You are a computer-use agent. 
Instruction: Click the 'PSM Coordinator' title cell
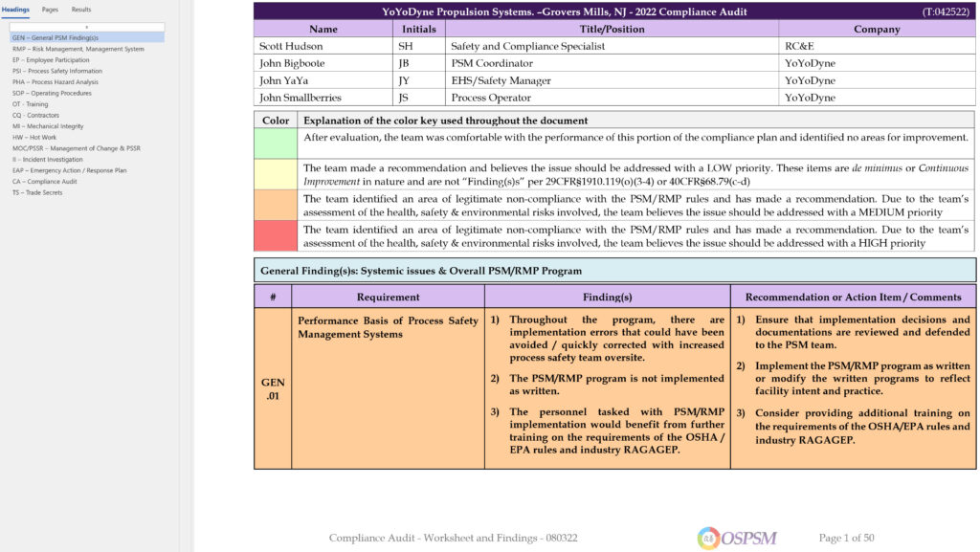612,63
